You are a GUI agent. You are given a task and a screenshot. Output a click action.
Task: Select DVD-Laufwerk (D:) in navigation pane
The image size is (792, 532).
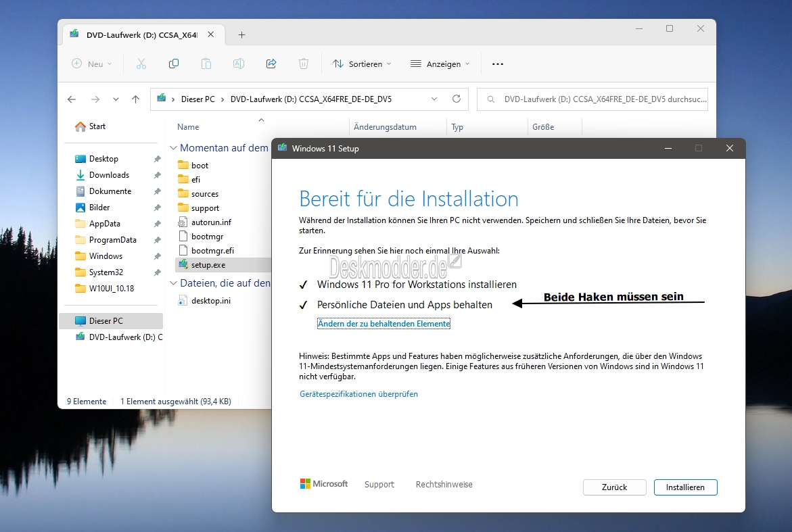119,337
